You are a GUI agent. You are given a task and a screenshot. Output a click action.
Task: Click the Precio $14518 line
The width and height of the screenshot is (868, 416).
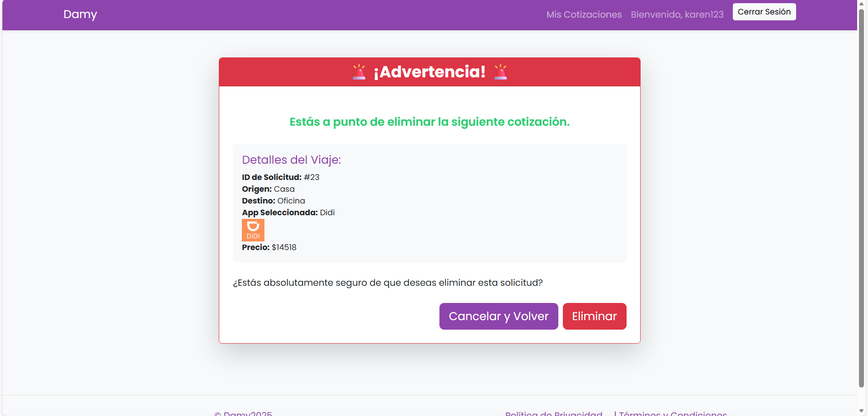(x=269, y=247)
